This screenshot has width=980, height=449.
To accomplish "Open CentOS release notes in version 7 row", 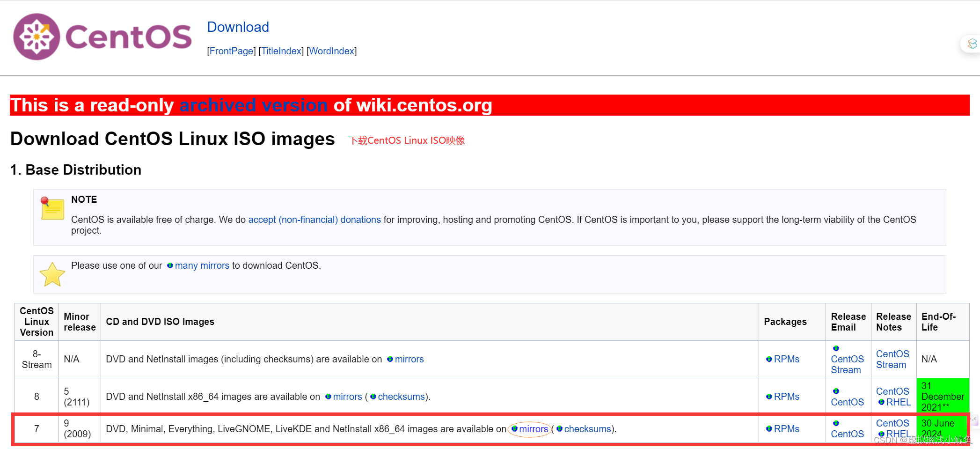I will point(892,423).
